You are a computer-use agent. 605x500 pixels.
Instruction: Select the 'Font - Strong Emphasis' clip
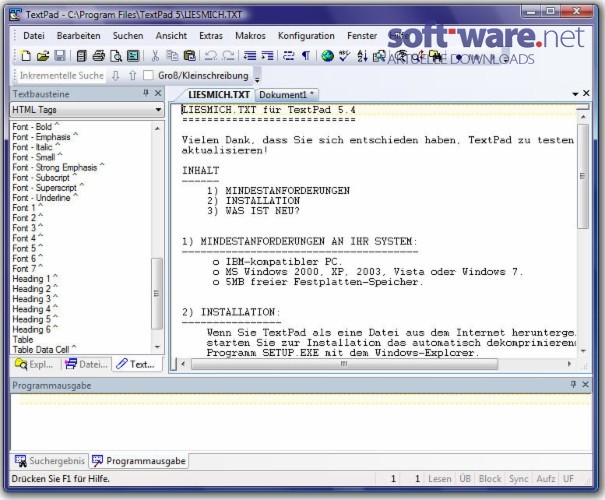(58, 167)
